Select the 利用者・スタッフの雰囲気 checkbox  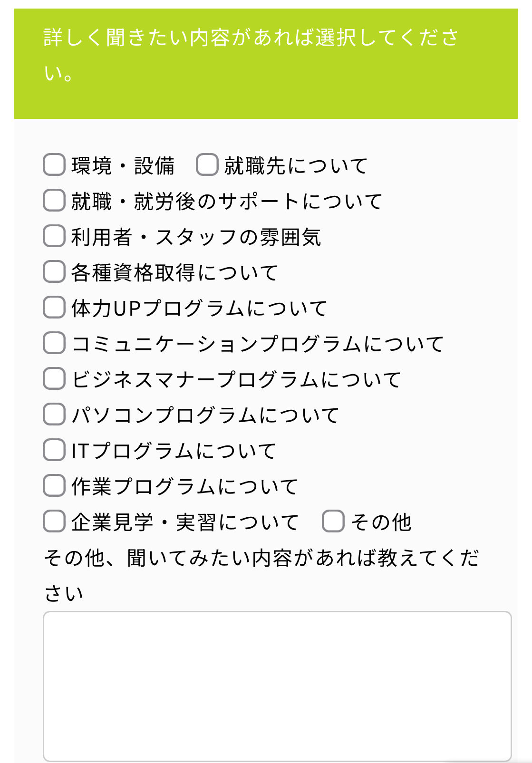click(x=54, y=236)
